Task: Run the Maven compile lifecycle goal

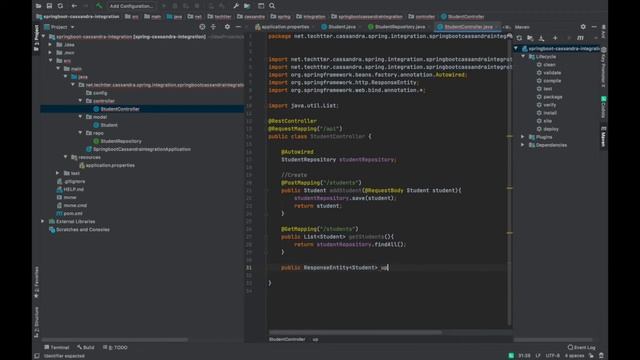Action: tap(552, 81)
